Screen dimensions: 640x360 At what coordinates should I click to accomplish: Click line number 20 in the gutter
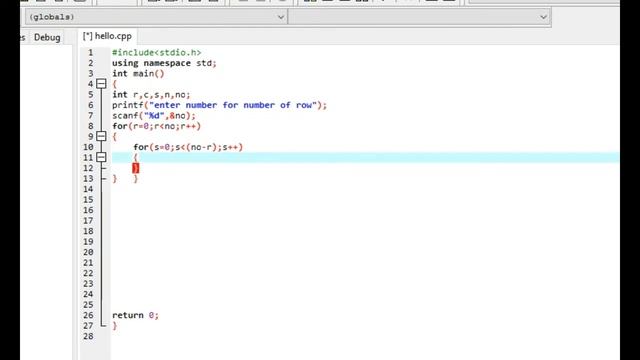pyautogui.click(x=88, y=252)
